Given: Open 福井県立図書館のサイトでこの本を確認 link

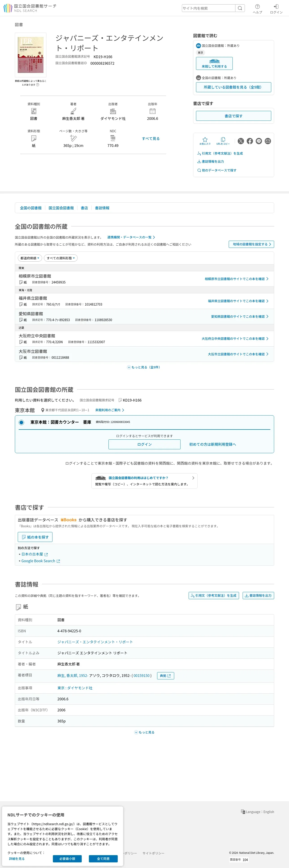Looking at the screenshot, I should 238,301.
